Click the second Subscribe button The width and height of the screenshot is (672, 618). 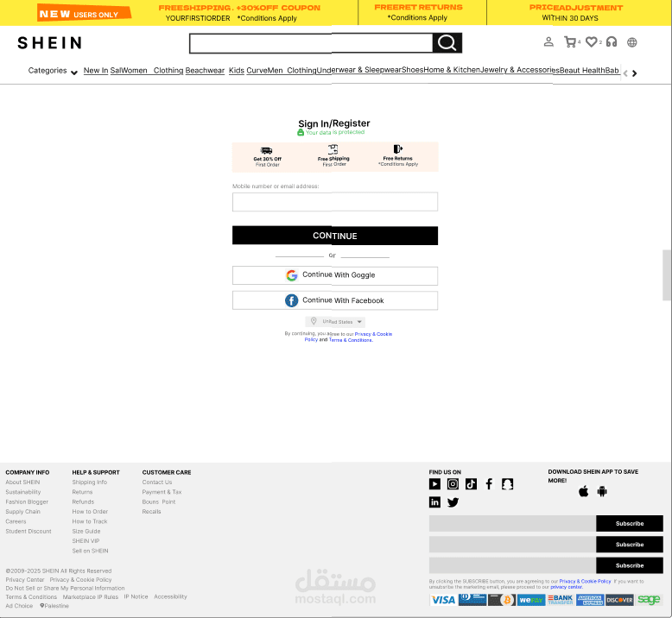(x=630, y=545)
